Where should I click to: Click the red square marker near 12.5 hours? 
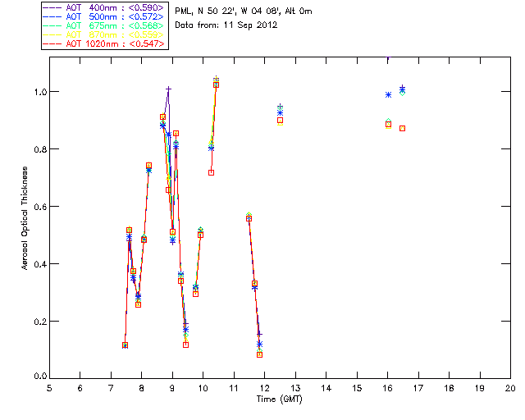[x=281, y=121]
